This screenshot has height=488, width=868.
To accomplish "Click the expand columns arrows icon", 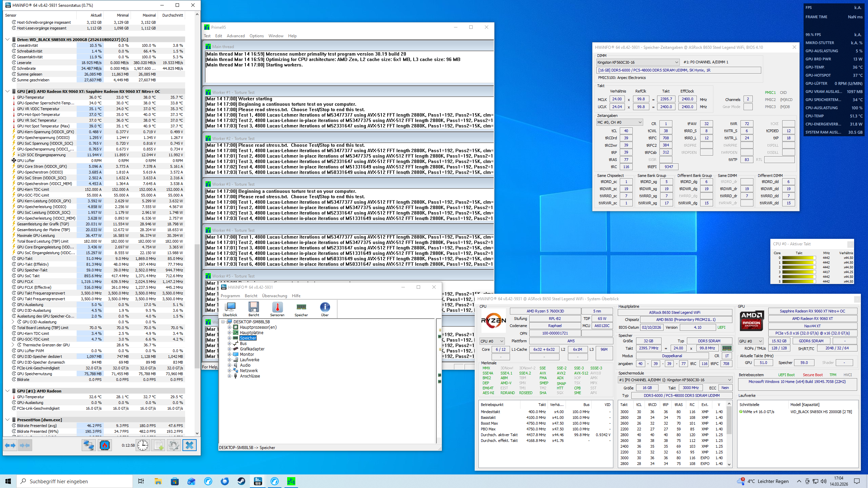I will tap(10, 445).
